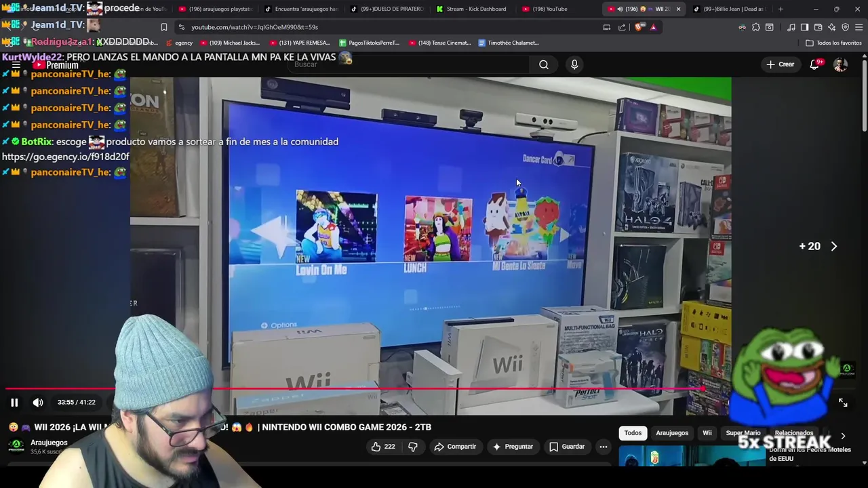Click the video title text
Screen dimensions: 868x488
[x=233, y=427]
